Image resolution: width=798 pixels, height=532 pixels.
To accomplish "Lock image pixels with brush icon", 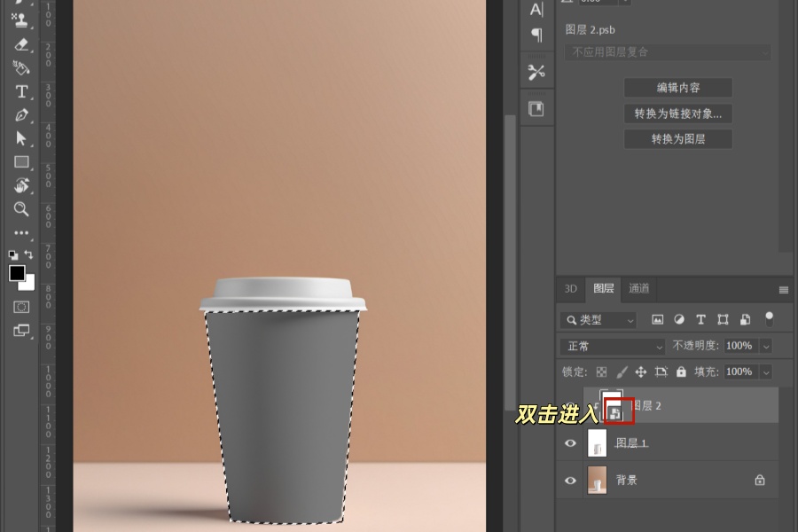I will 622,372.
